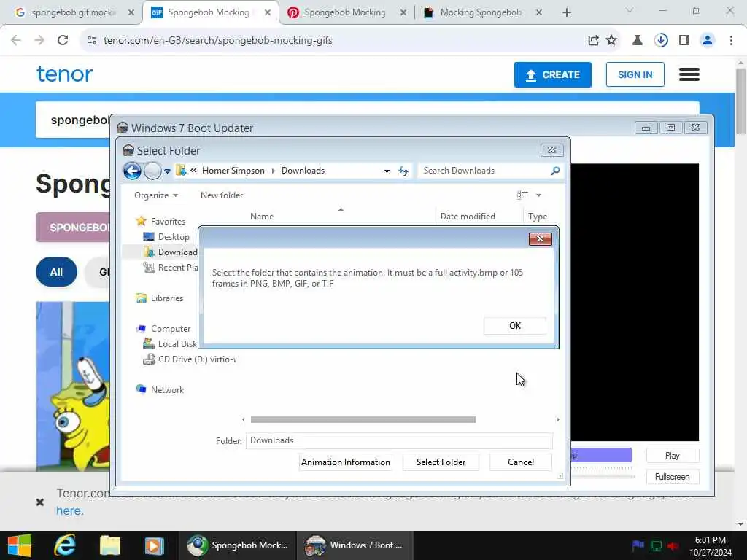
Task: Click the refresh icon in folder address bar
Action: pyautogui.click(x=403, y=171)
